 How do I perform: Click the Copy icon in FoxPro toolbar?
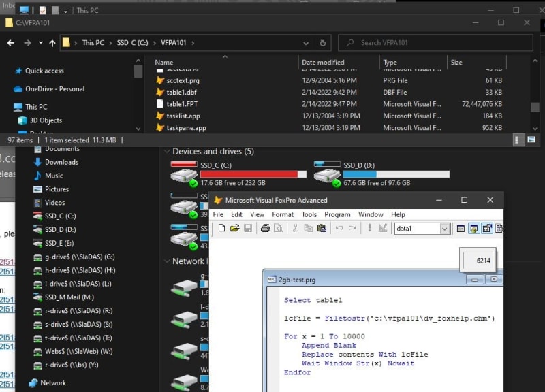tap(309, 228)
